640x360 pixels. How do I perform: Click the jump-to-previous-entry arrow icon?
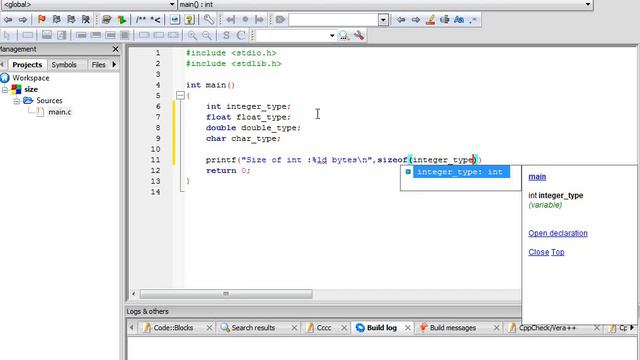point(231,20)
